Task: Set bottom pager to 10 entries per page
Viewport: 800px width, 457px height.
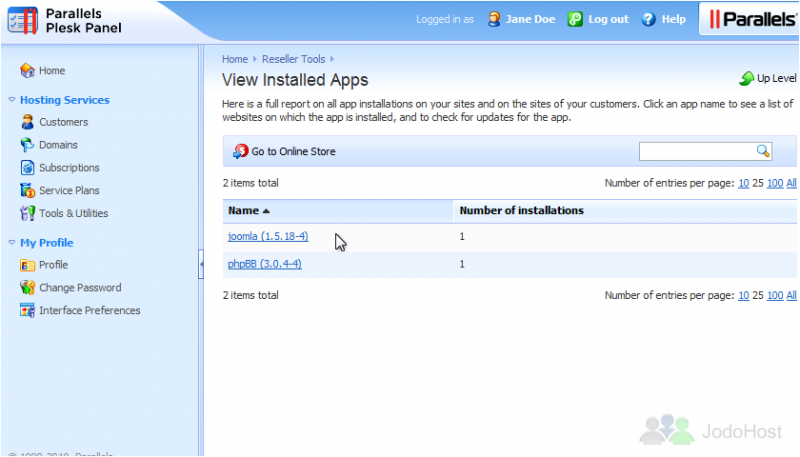Action: click(x=743, y=295)
